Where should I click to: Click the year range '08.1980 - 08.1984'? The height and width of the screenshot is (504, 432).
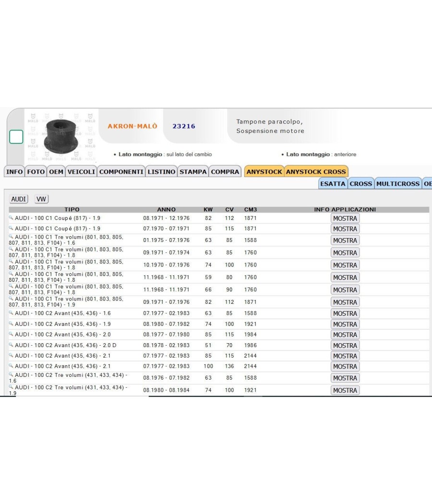point(166,390)
